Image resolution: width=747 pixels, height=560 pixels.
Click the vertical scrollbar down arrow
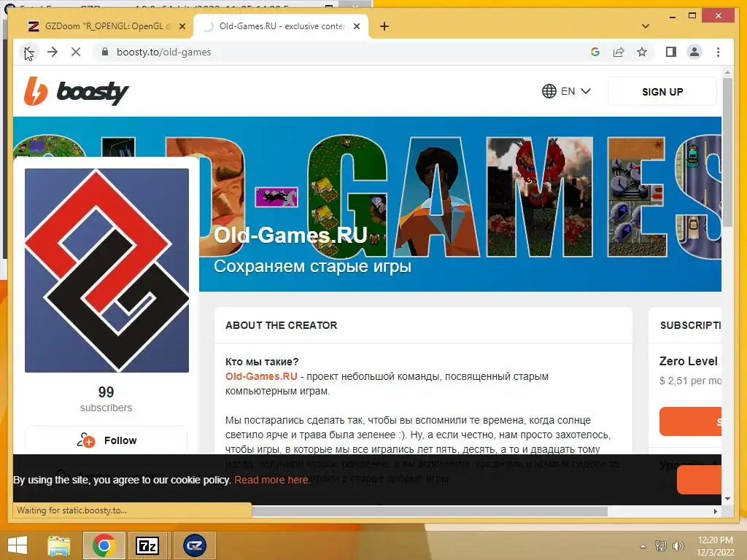point(727,499)
